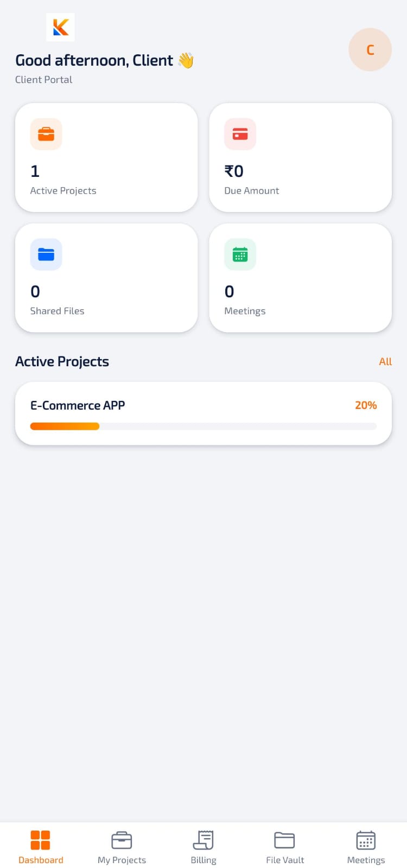Viewport: 407px width, 868px height.
Task: Open the Active Projects summary card
Action: pyautogui.click(x=106, y=157)
